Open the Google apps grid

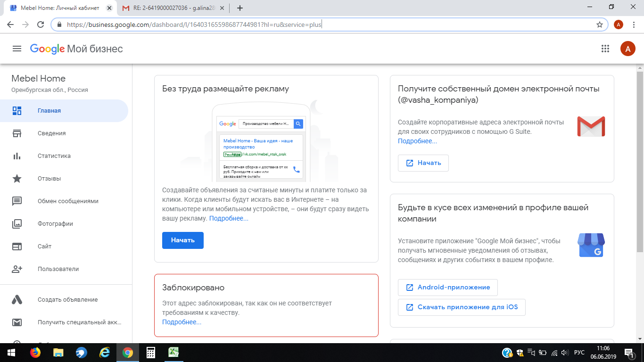coord(605,49)
